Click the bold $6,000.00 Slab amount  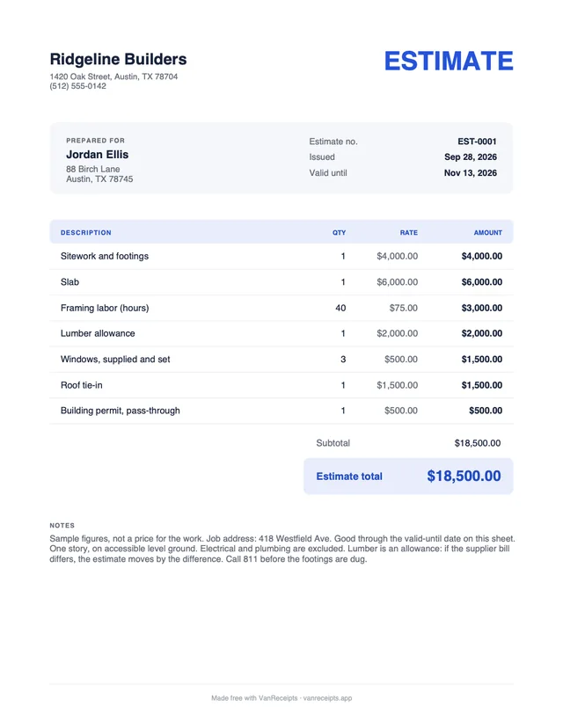click(x=482, y=282)
